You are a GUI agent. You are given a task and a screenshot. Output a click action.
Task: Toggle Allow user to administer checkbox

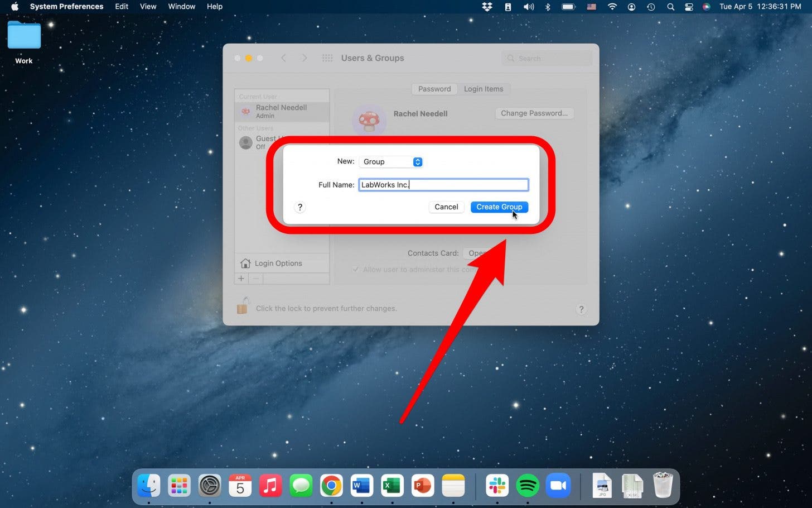click(x=356, y=270)
